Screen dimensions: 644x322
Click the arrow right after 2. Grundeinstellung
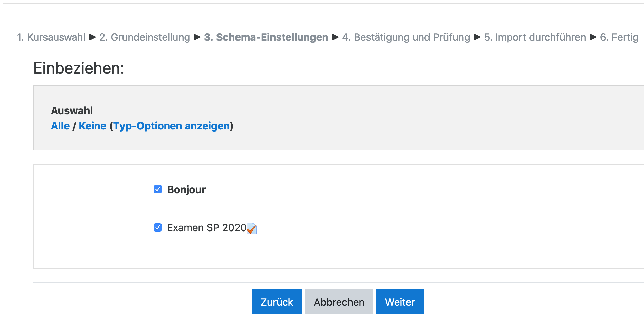click(197, 37)
